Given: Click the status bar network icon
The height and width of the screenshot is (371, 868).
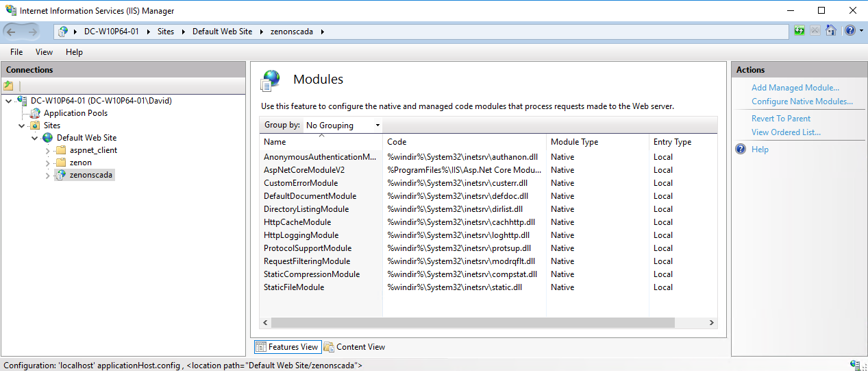Looking at the screenshot, I should click(856, 366).
